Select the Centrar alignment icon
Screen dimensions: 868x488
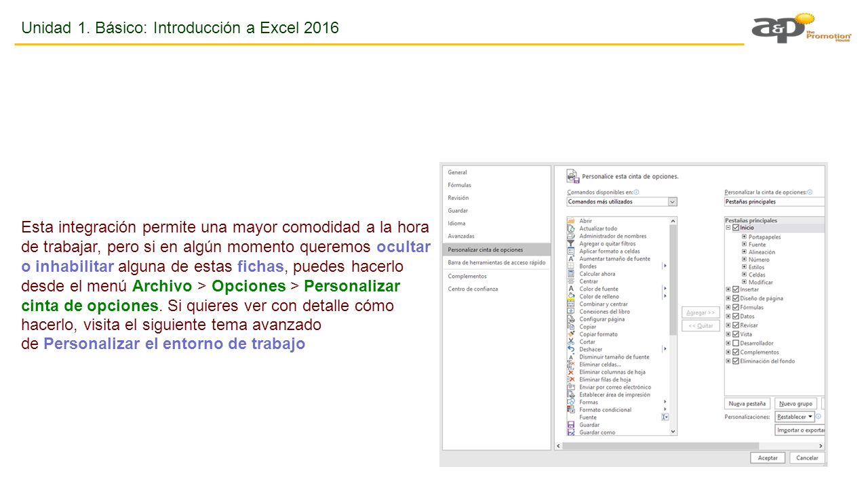(x=571, y=281)
